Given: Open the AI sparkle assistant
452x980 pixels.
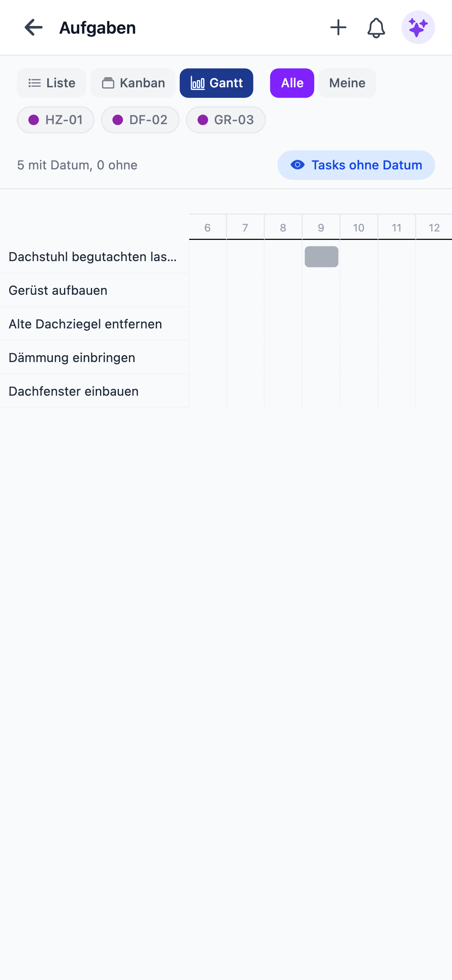Looking at the screenshot, I should coord(418,28).
